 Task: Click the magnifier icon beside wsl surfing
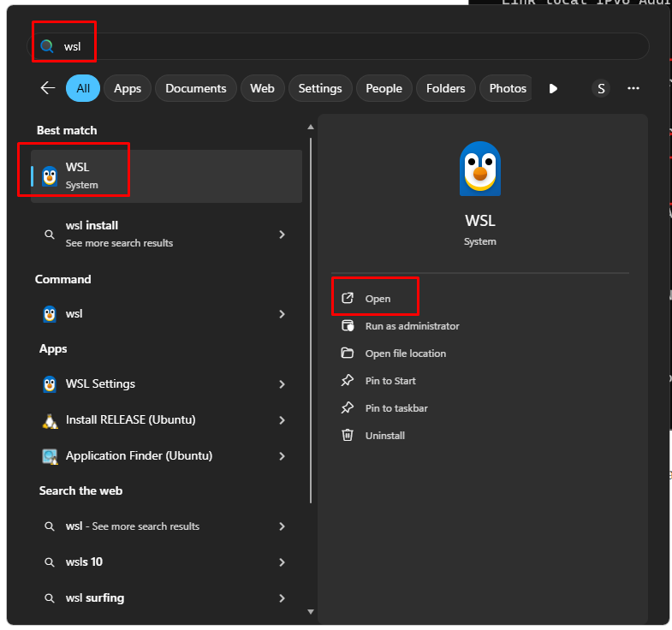pos(50,598)
